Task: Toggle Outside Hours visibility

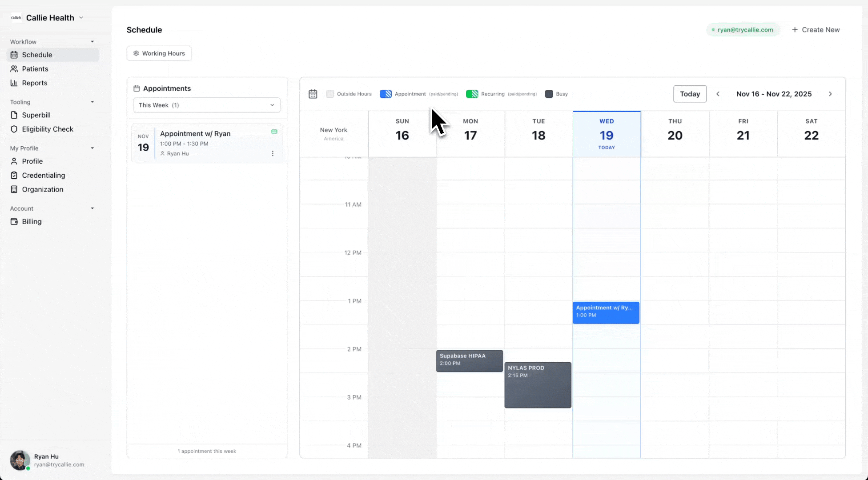Action: click(330, 94)
